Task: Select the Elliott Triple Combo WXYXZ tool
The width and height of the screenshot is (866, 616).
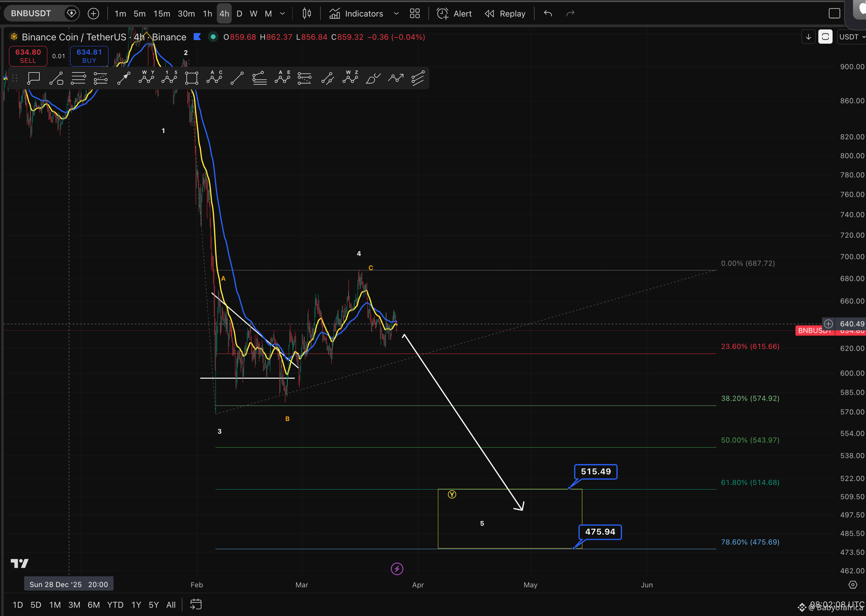Action: (350, 77)
